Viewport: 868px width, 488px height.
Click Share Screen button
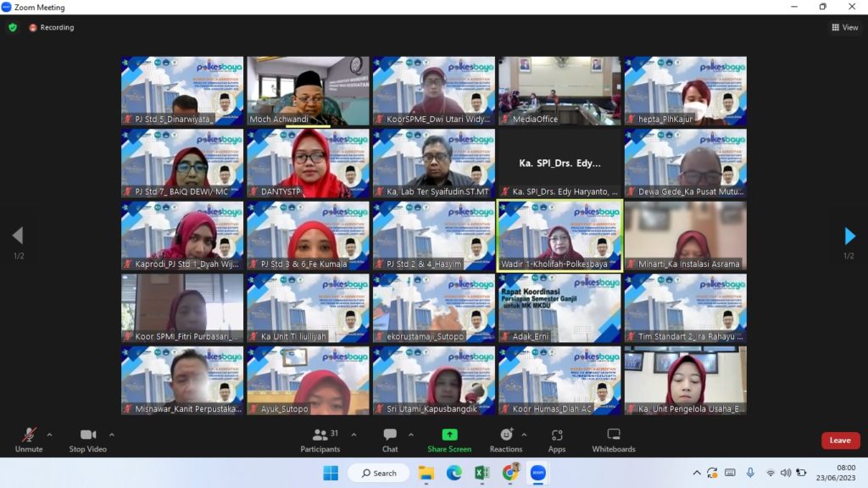(x=449, y=441)
